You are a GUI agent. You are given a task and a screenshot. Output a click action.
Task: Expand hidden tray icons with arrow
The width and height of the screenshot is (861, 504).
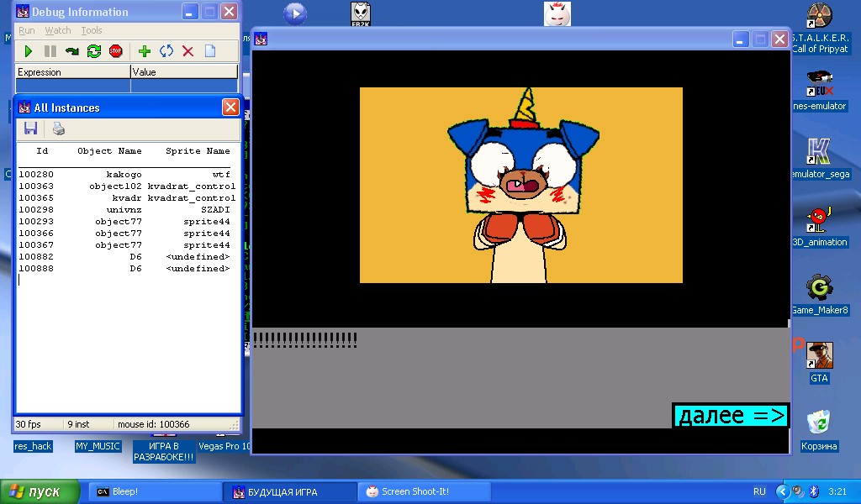click(782, 491)
